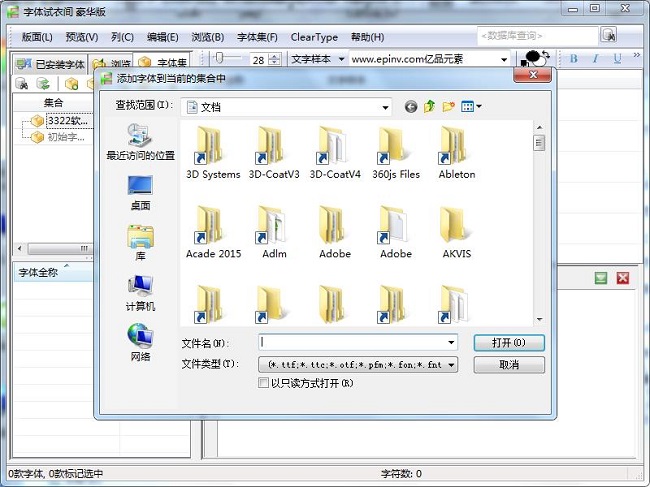Click the toolbar overflow chevron

(x=636, y=55)
